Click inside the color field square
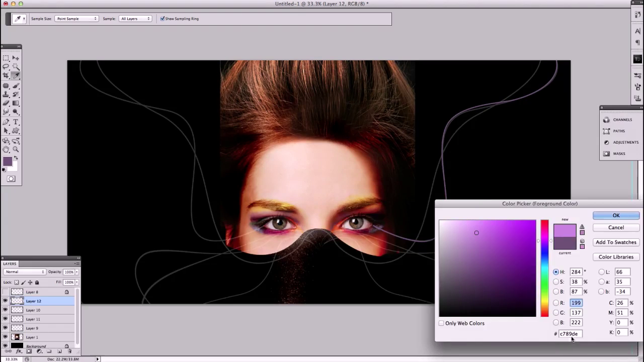Screen dimensions: 644x362 (488, 268)
